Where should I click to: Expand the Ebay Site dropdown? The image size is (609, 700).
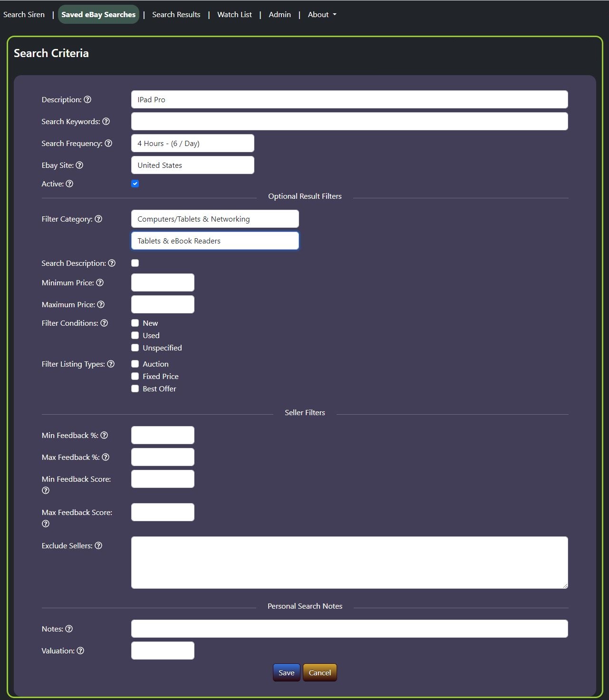193,165
